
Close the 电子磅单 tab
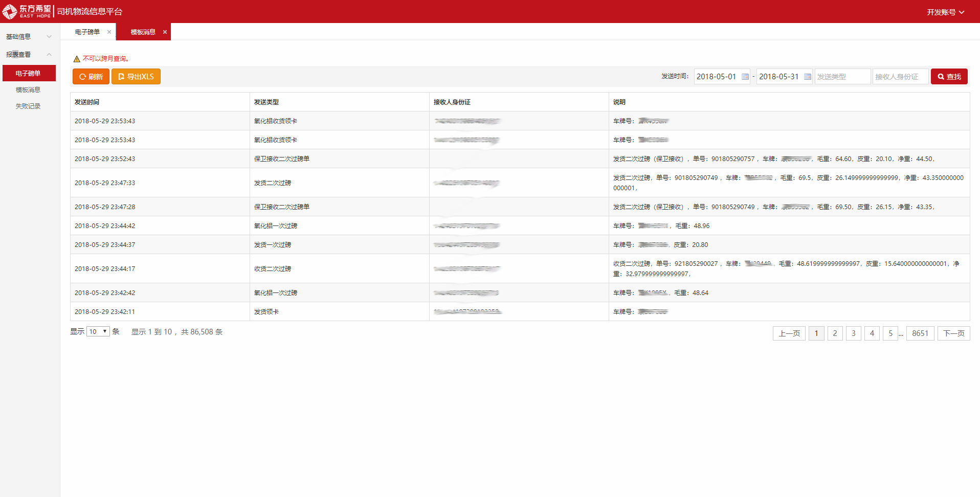point(109,32)
